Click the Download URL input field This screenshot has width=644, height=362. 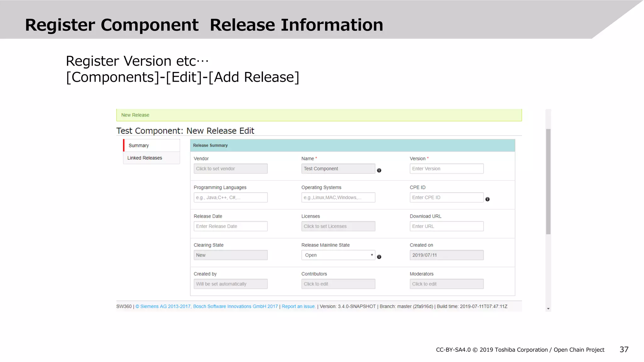[x=447, y=226]
